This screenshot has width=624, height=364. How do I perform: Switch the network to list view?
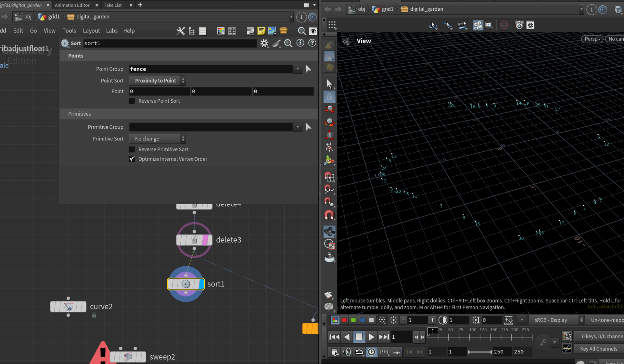click(x=203, y=31)
